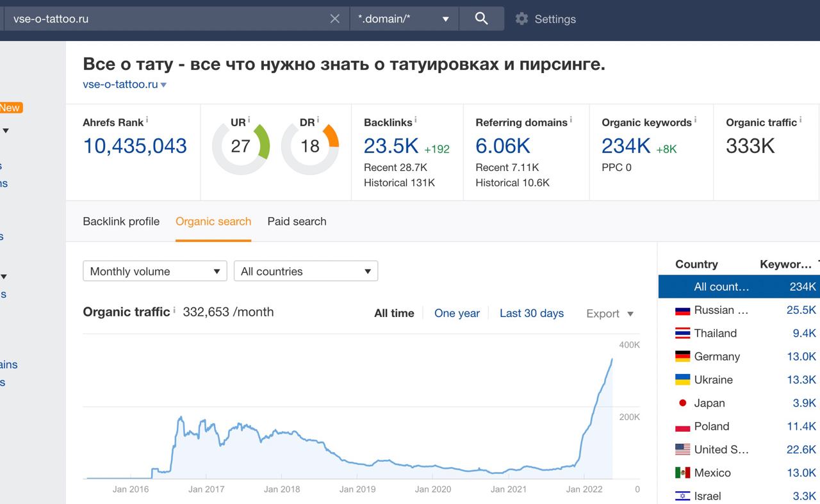Open the 6.06K referring domains report
Viewport: 820px width, 504px height.
[x=503, y=146]
